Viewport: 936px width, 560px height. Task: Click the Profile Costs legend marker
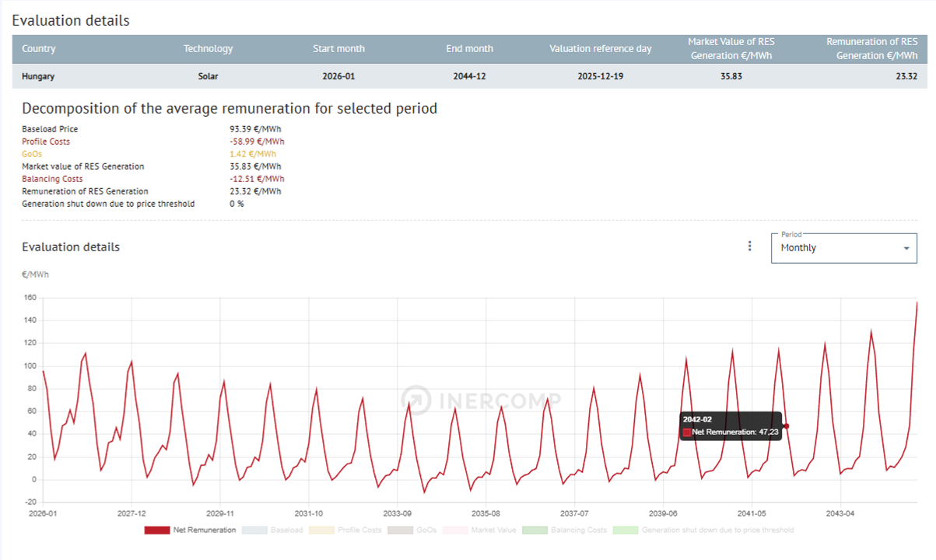[321, 530]
